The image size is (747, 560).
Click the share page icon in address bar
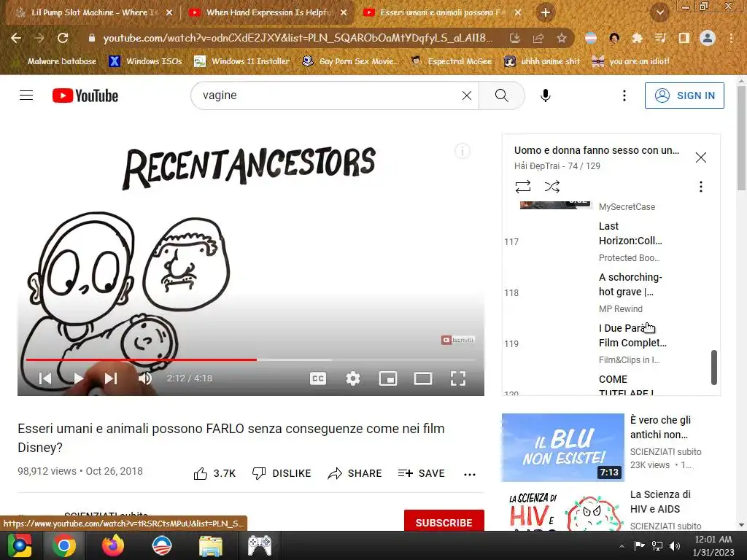pyautogui.click(x=538, y=38)
